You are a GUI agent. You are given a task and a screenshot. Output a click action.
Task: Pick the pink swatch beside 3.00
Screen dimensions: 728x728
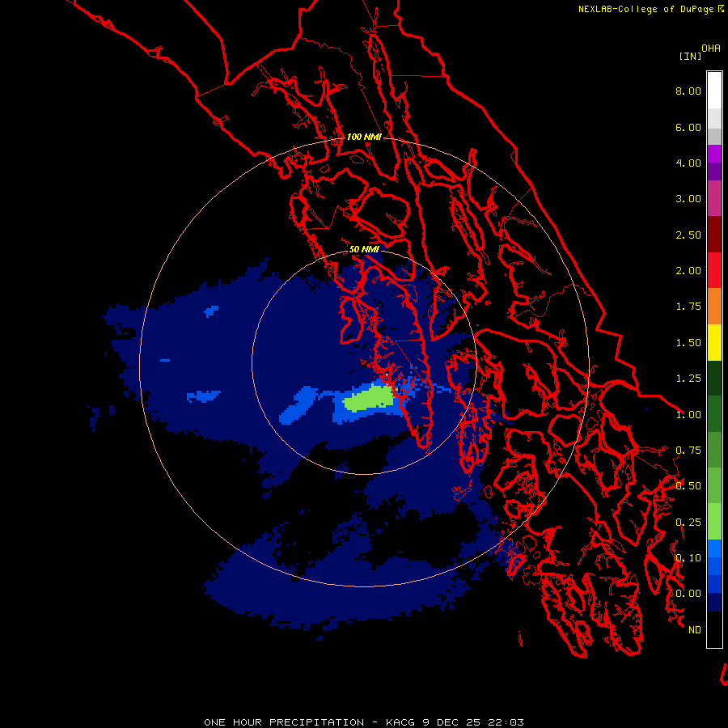tap(714, 198)
